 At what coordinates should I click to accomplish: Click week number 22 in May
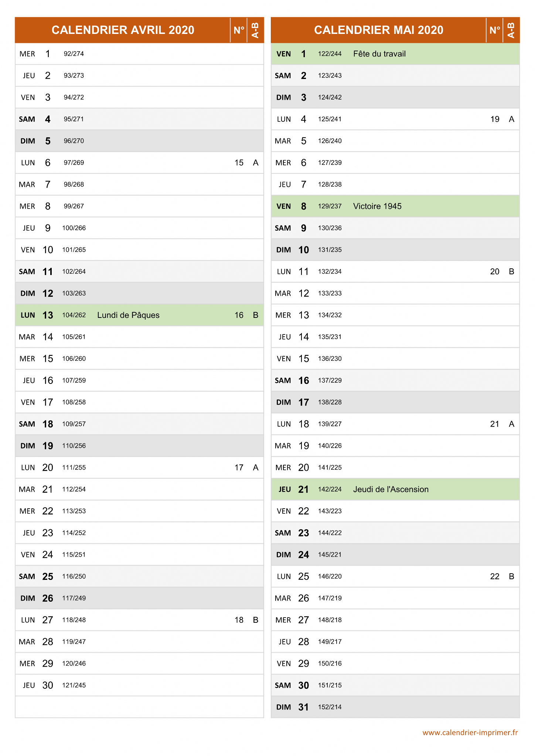(495, 577)
